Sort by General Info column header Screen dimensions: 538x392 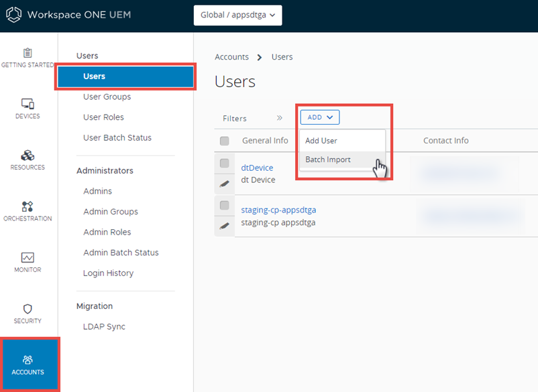[x=265, y=141]
